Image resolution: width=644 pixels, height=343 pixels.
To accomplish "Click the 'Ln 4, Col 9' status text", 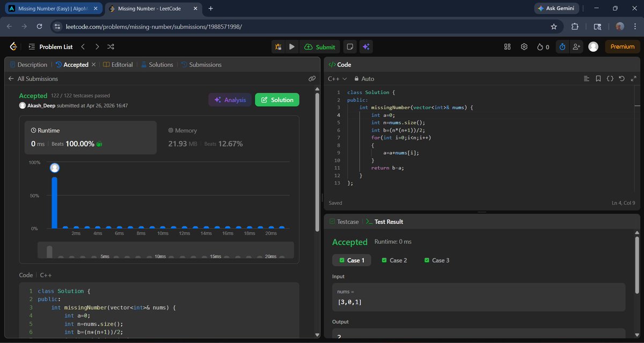I will (624, 203).
